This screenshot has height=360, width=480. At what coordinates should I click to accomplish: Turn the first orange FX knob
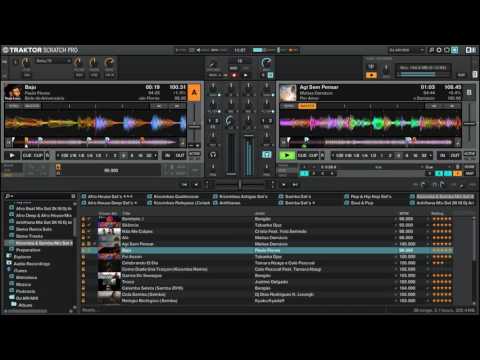tap(78, 62)
